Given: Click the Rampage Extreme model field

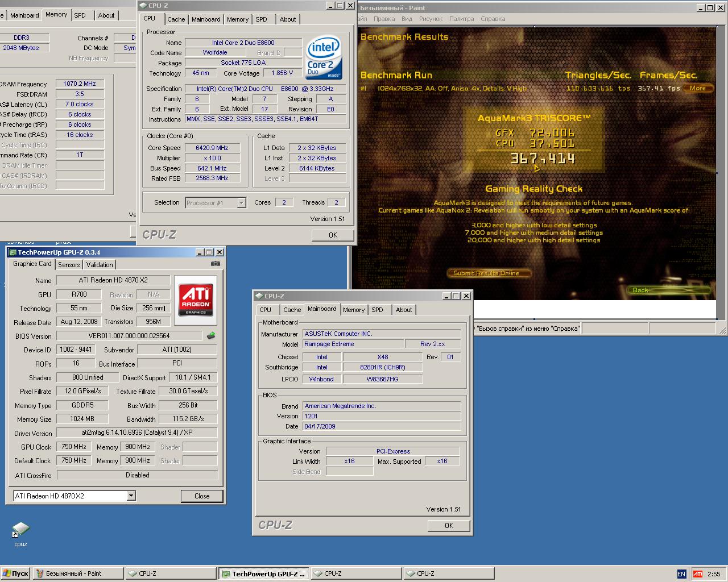Looking at the screenshot, I should 353,344.
